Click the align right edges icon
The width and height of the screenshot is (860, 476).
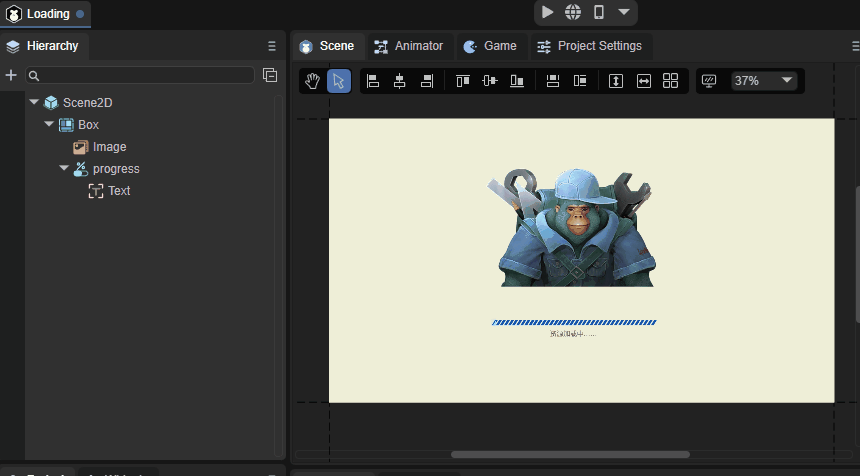(427, 81)
